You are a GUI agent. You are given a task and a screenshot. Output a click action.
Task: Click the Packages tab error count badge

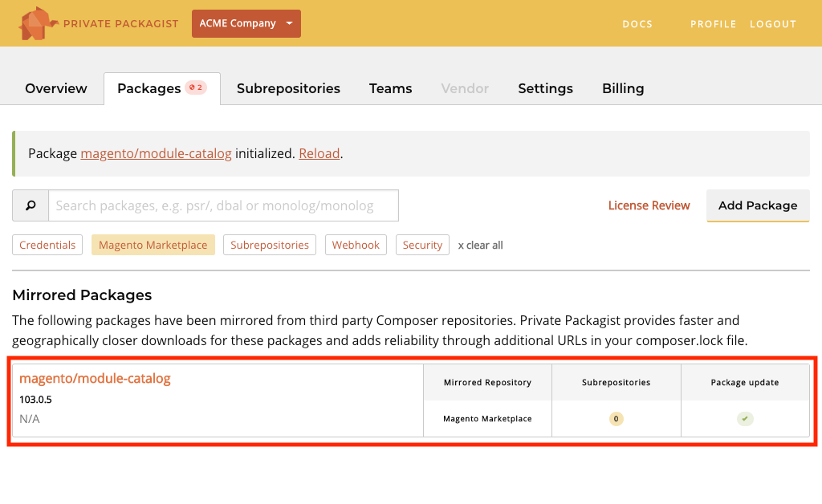[x=196, y=87]
